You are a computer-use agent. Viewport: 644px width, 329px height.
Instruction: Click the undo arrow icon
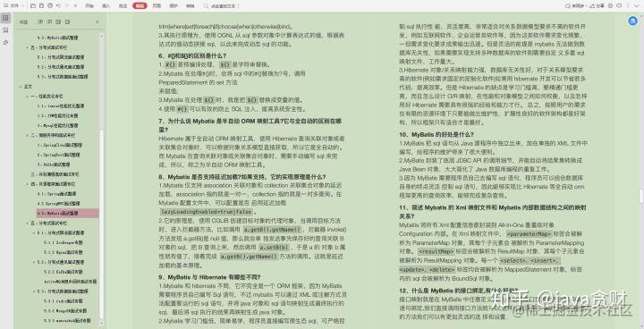coord(58,5)
